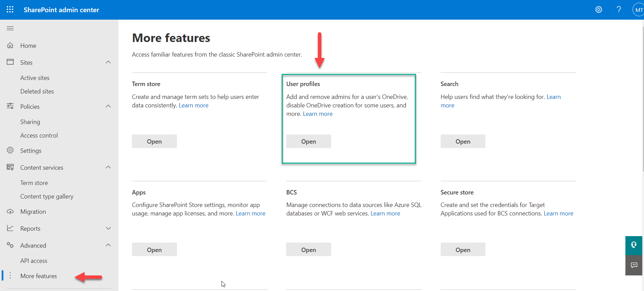Click the More features dots icon

pos(10,275)
